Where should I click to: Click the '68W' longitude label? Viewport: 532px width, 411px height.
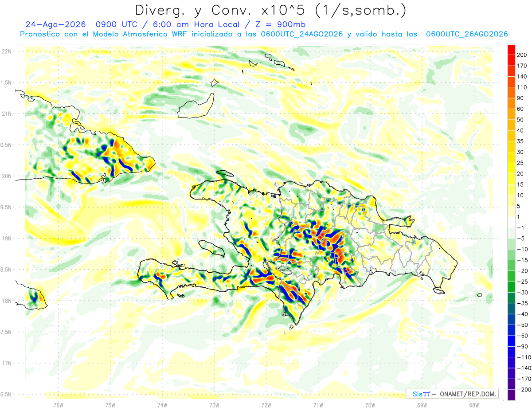tap(474, 405)
